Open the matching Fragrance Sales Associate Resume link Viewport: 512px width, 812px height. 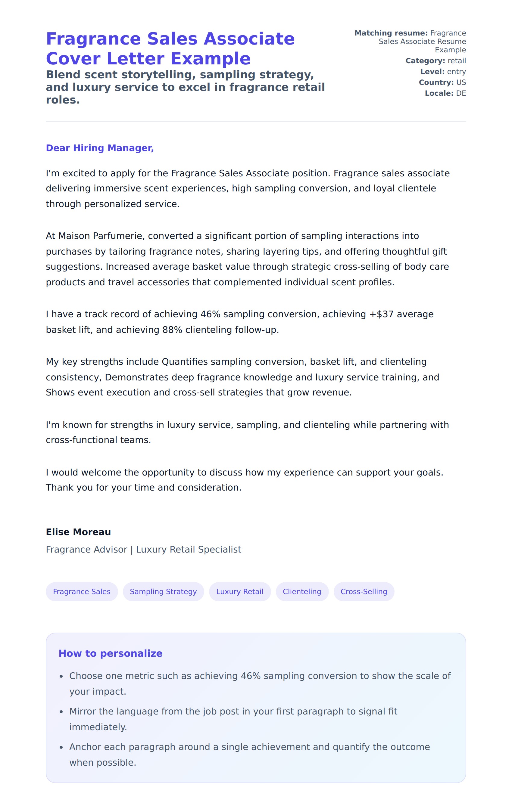[x=422, y=42]
